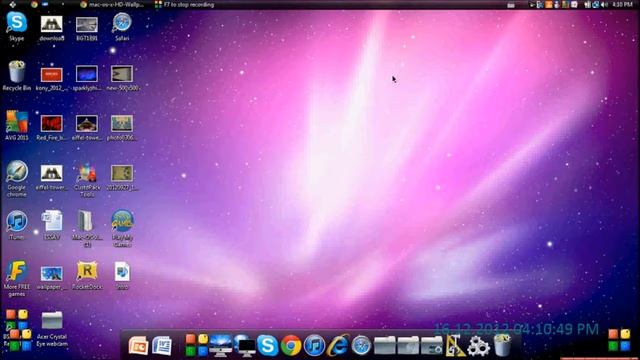Switch to the mac-os-x-HD-Wallp Chrome taskbar item
Image resolution: width=640 pixels, height=360 pixels.
(x=112, y=4)
